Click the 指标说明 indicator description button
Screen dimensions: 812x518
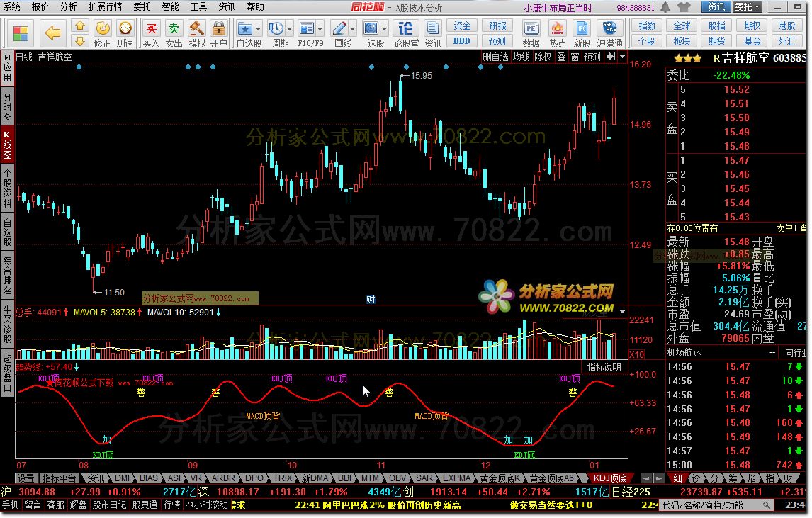click(x=604, y=367)
